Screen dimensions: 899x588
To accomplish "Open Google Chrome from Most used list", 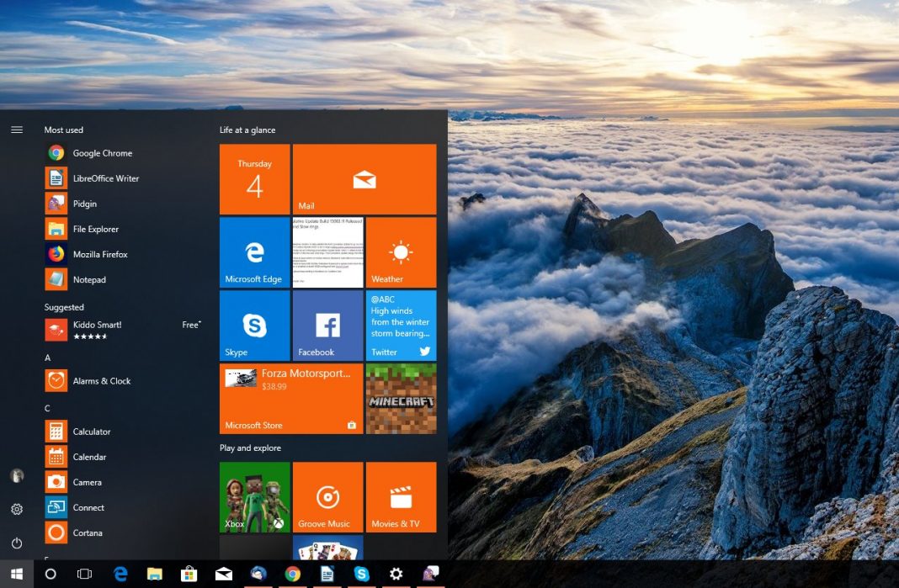I will [x=122, y=153].
